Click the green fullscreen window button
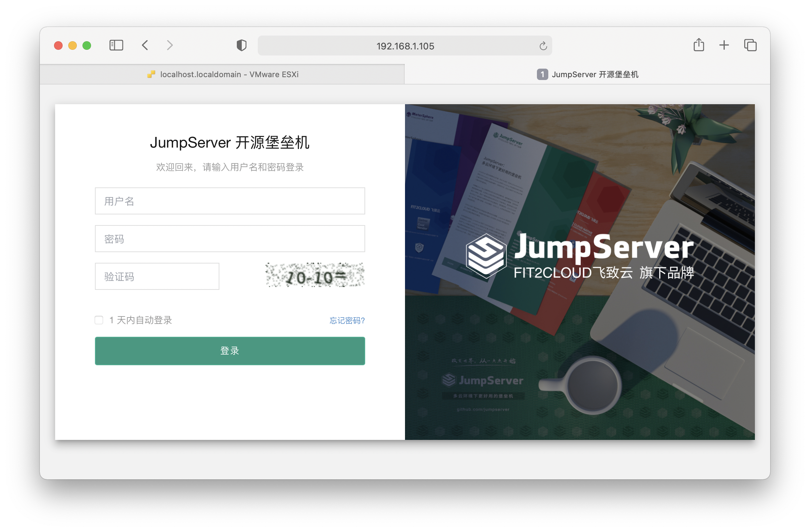The height and width of the screenshot is (532, 810). point(87,46)
